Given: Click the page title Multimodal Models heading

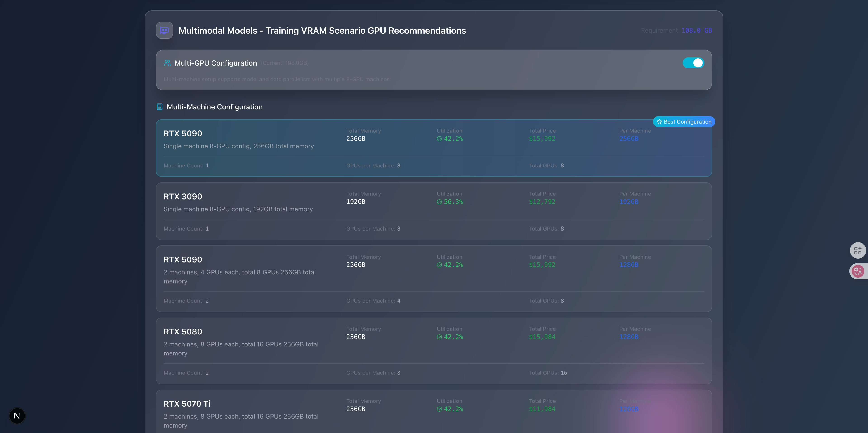Looking at the screenshot, I should coord(322,30).
